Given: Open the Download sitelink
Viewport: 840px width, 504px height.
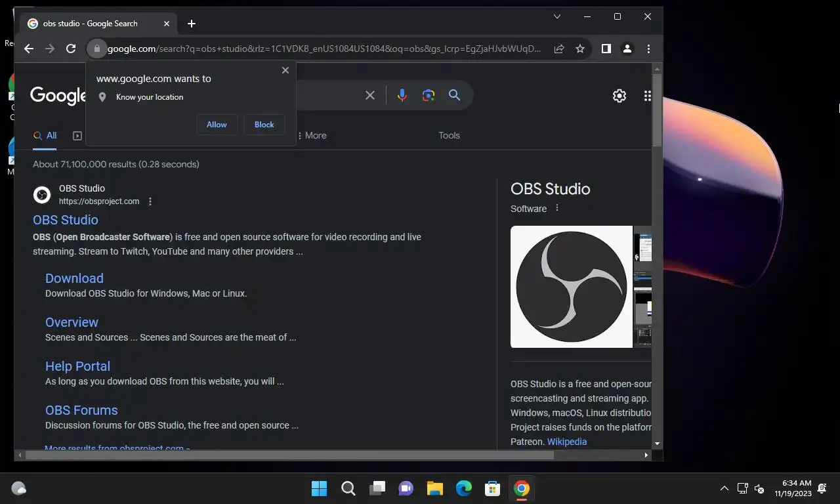Looking at the screenshot, I should 74,278.
